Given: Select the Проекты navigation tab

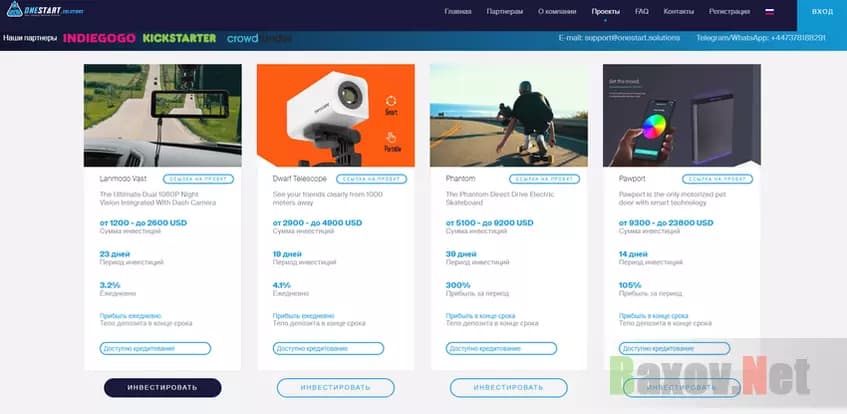Looking at the screenshot, I should [x=605, y=11].
